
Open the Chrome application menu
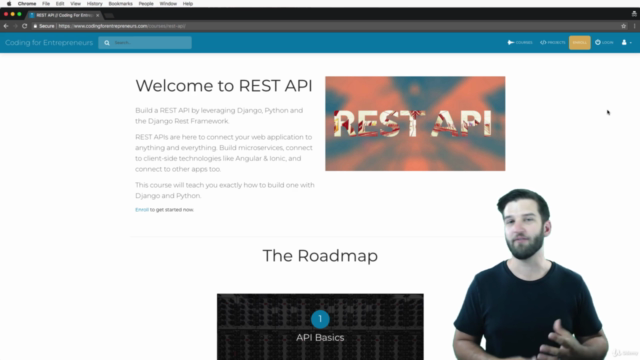click(x=27, y=4)
